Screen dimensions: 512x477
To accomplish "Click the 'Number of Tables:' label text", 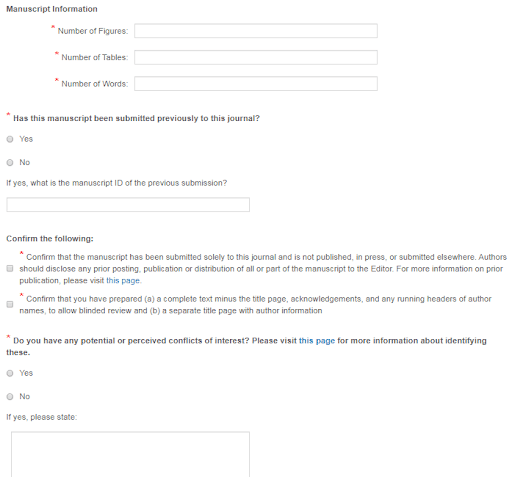I will pos(95,57).
